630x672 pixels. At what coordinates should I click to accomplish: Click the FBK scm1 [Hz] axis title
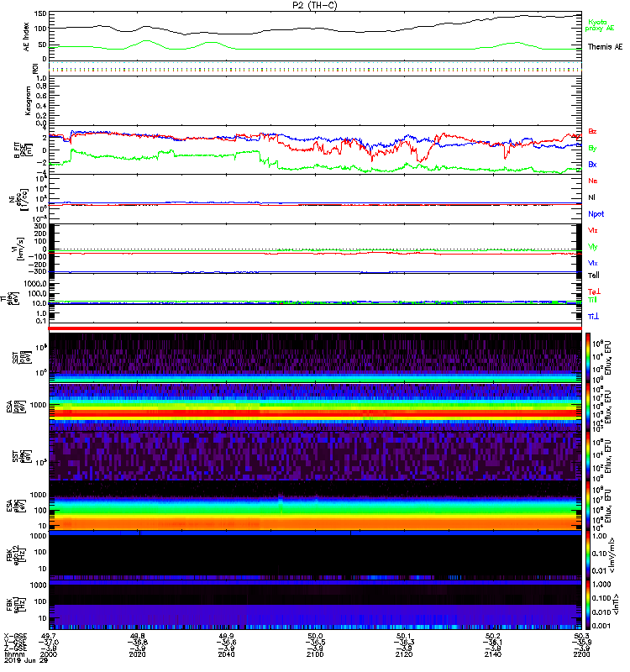[16, 604]
